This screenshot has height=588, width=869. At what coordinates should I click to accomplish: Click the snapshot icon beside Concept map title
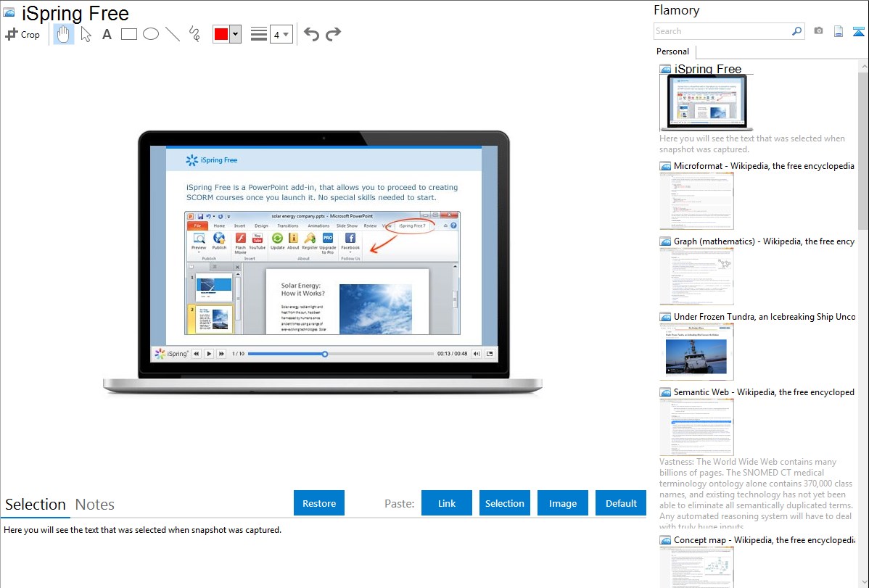[666, 540]
